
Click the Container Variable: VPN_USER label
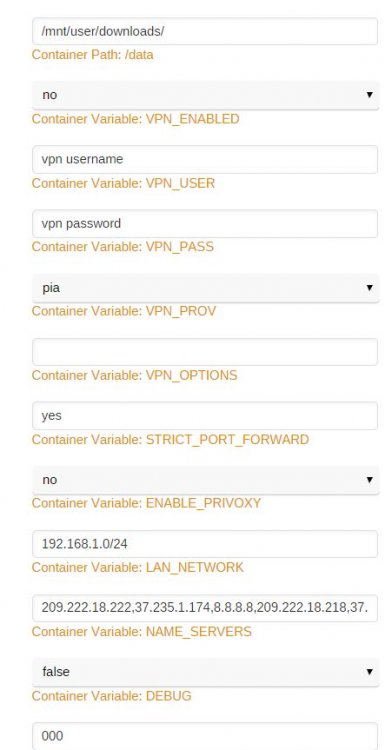click(x=123, y=183)
